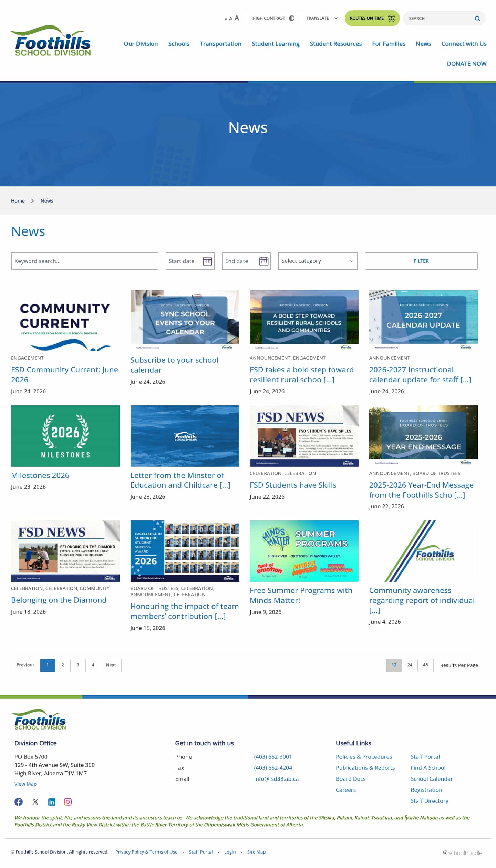Show 24 results per page
The image size is (496, 868).
coord(410,665)
